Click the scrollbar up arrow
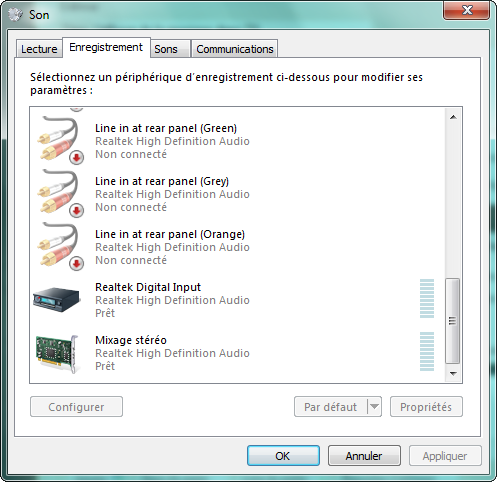 453,117
